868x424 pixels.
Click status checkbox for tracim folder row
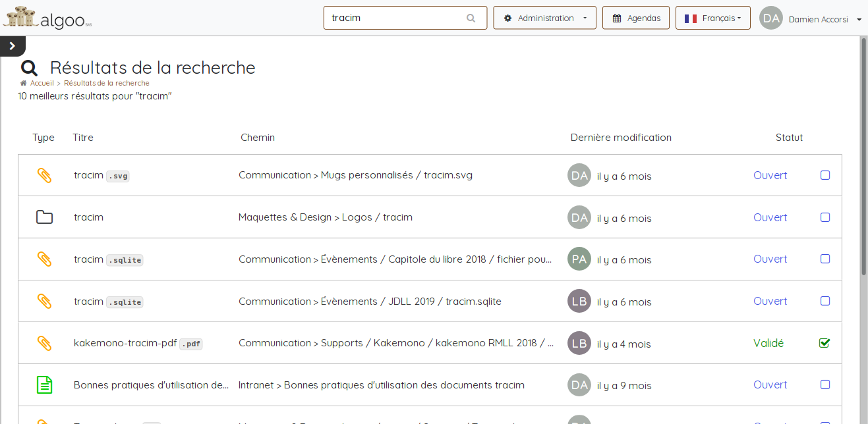click(825, 217)
